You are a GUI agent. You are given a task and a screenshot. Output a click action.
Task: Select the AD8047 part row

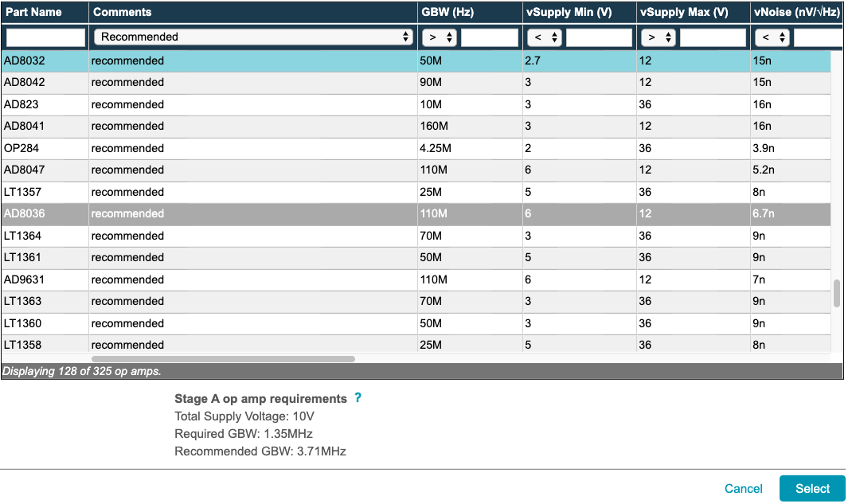tap(416, 170)
